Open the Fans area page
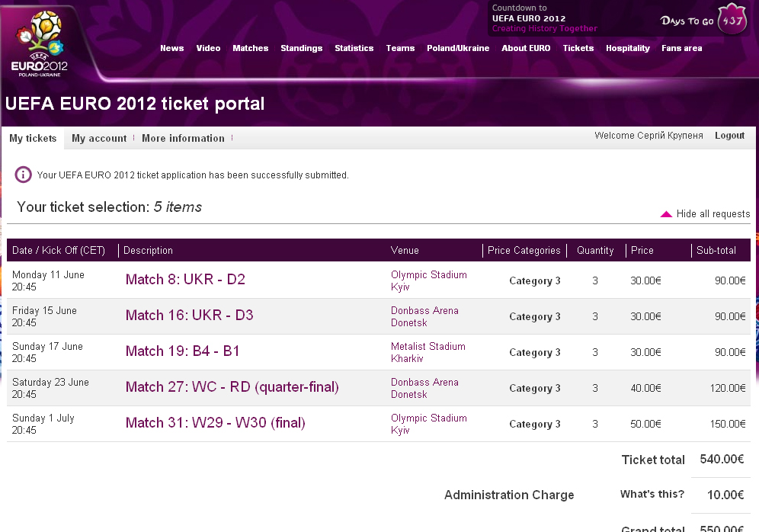 click(x=681, y=48)
